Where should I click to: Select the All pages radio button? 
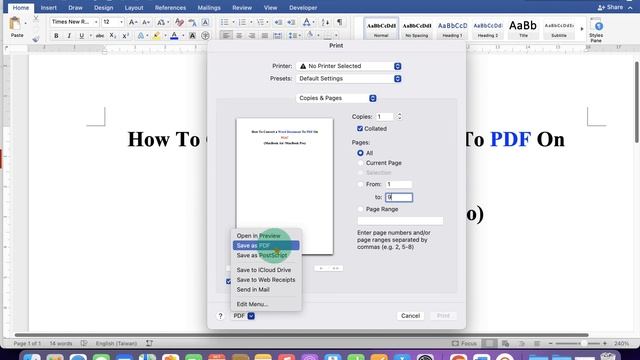coord(360,153)
